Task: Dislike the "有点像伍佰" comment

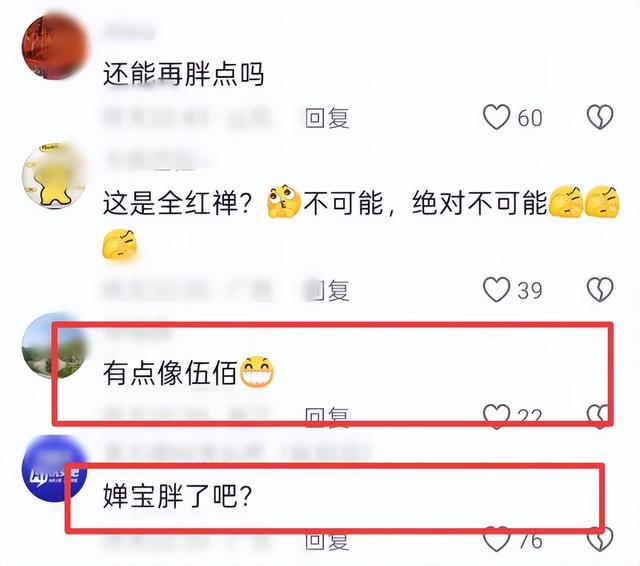Action: tap(600, 416)
